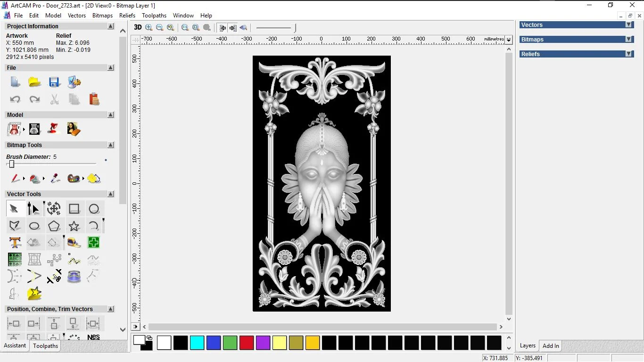Expand the Vectors panel on the right
This screenshot has height=362, width=644.
pyautogui.click(x=628, y=25)
